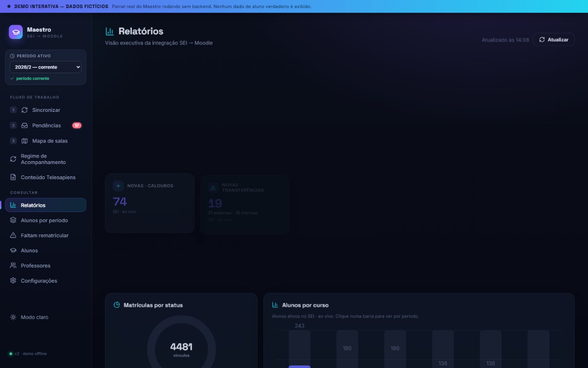This screenshot has height=368, width=588.
Task: Click the Atualizar refresh button
Action: pyautogui.click(x=554, y=40)
